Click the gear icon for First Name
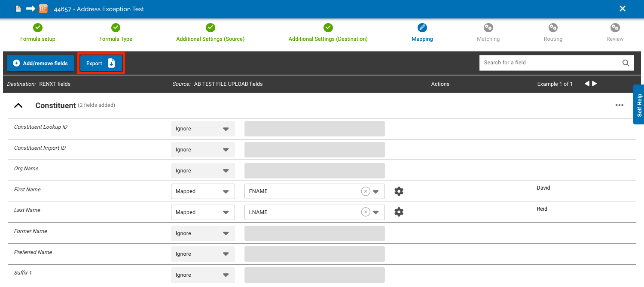Image resolution: width=644 pixels, height=287 pixels. pos(399,191)
